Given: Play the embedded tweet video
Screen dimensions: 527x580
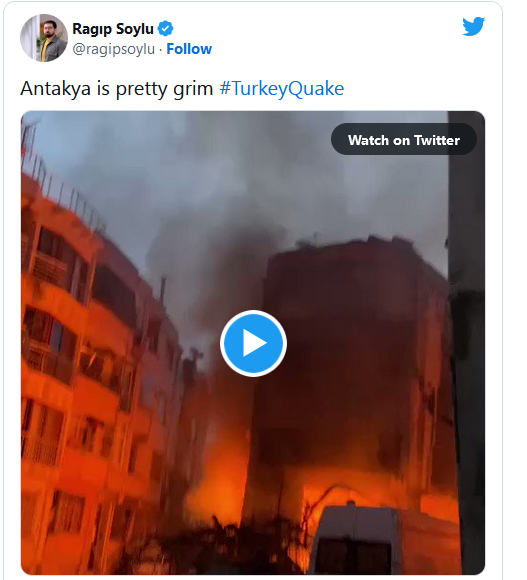Looking at the screenshot, I should point(253,343).
